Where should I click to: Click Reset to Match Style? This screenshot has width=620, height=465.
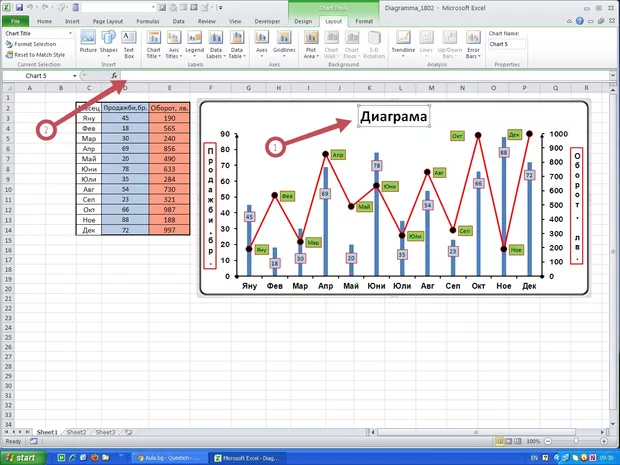point(38,53)
